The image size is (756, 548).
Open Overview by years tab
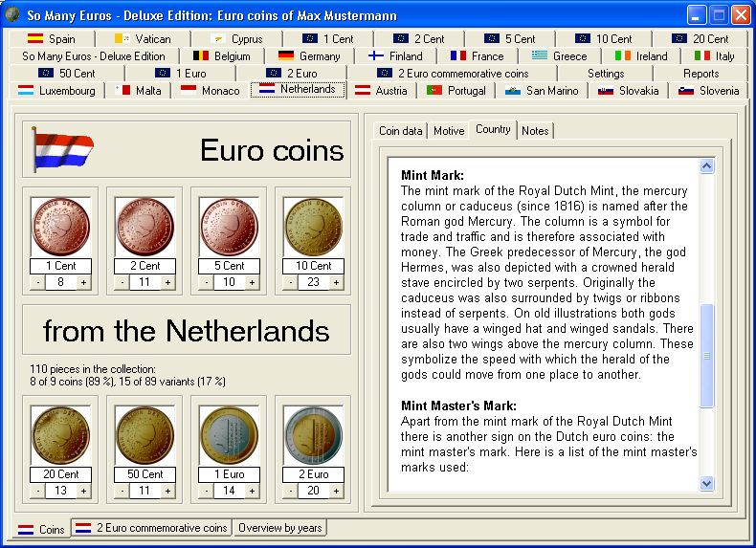click(279, 528)
